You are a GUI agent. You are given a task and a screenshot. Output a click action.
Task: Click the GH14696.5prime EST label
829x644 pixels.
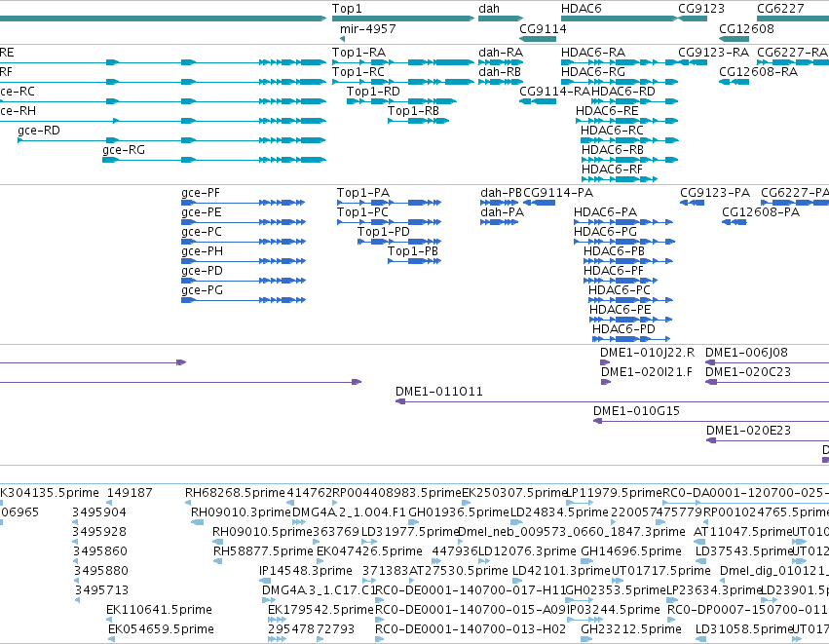pyautogui.click(x=631, y=551)
